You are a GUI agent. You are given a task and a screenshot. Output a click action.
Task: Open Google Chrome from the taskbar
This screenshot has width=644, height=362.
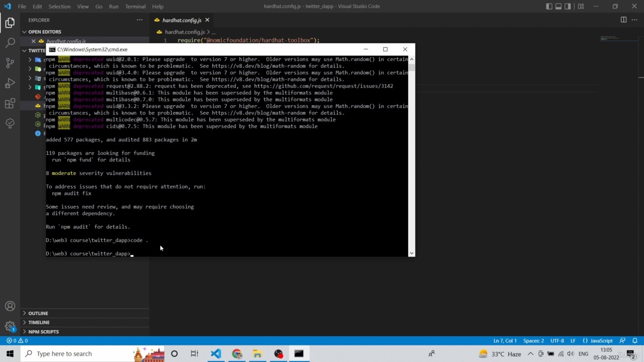pyautogui.click(x=237, y=353)
